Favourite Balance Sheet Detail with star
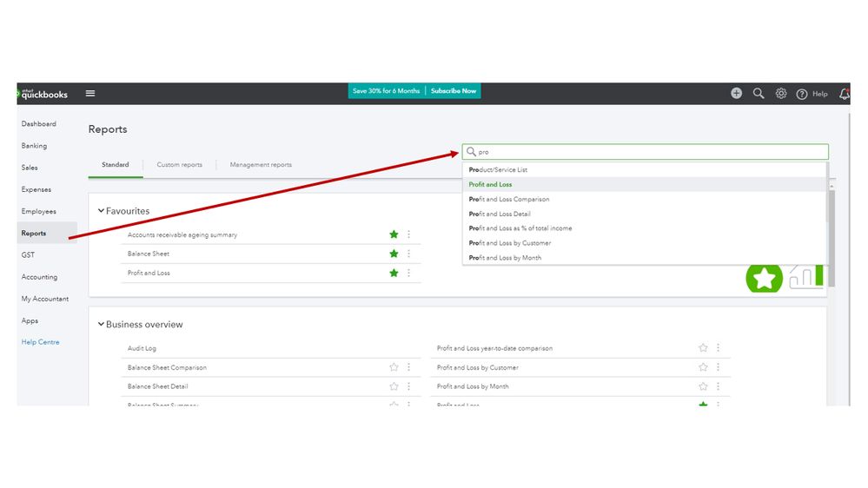 [394, 386]
